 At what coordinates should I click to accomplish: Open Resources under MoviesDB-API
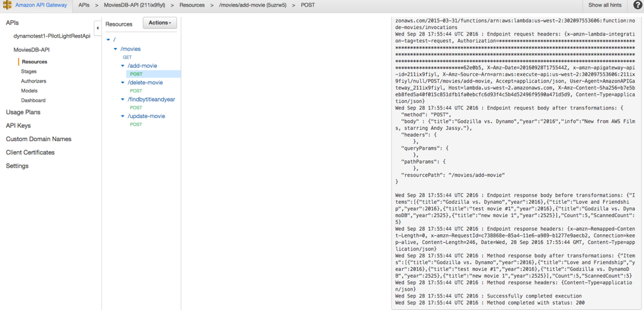(x=34, y=62)
